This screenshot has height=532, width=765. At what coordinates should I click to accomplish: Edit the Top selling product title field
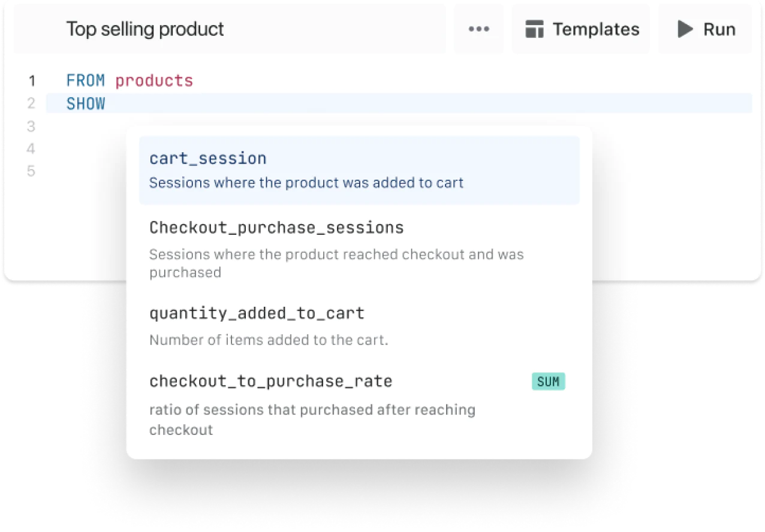click(145, 29)
